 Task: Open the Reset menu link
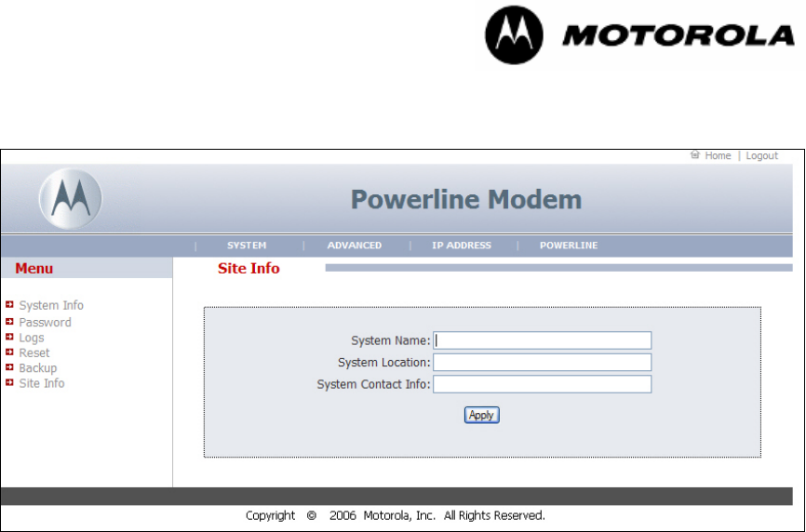tap(34, 352)
